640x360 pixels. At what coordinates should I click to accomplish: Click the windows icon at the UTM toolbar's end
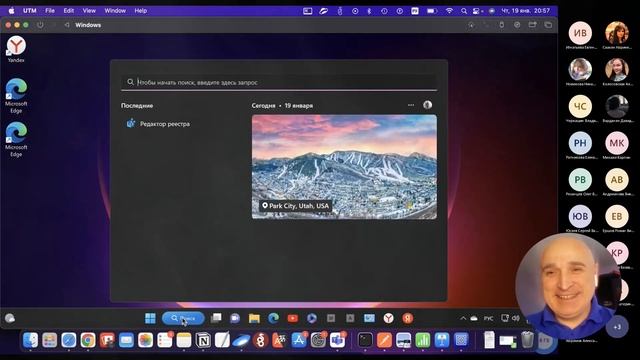pyautogui.click(x=548, y=25)
